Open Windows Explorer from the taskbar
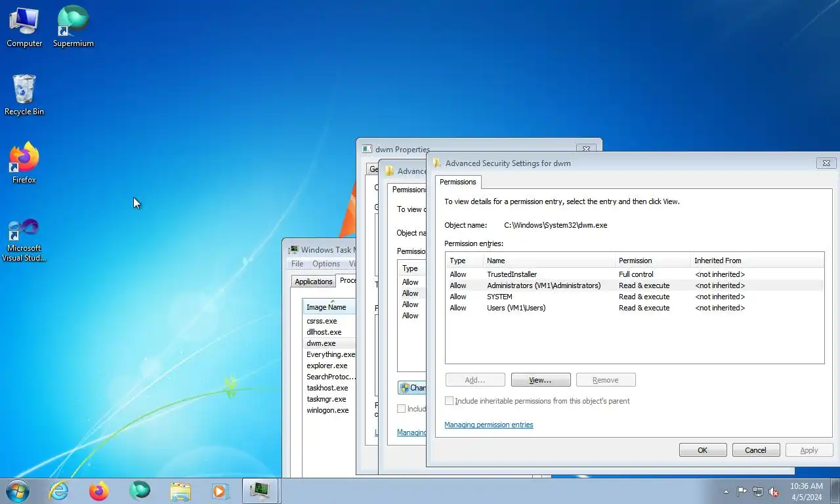Viewport: 840px width, 504px height. (180, 491)
